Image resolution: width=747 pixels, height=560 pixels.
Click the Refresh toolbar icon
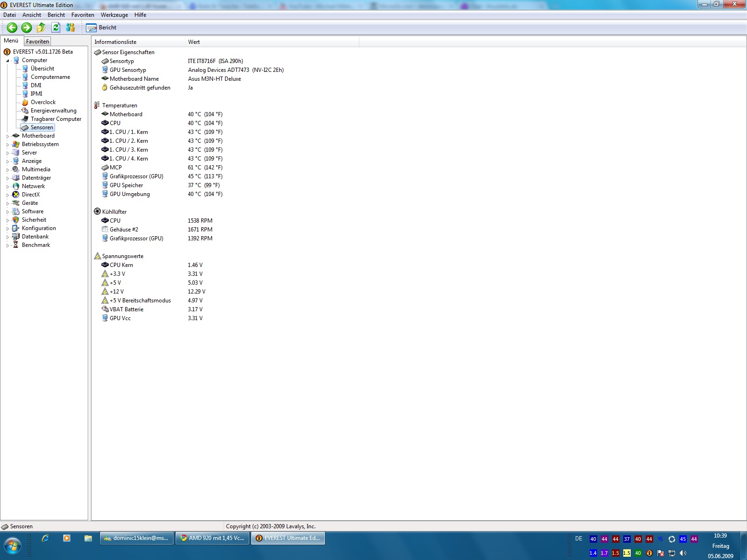click(56, 28)
